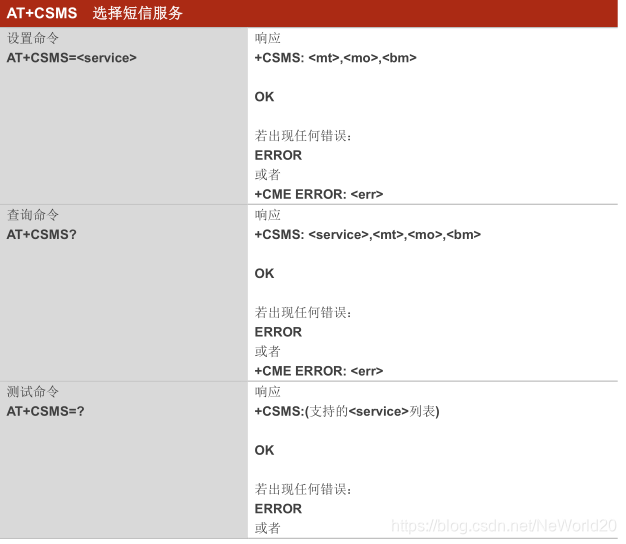Viewport: 626px width, 544px height.
Task: Click the header title "AT+CSMS 选择短信服务"
Action: [95, 13]
